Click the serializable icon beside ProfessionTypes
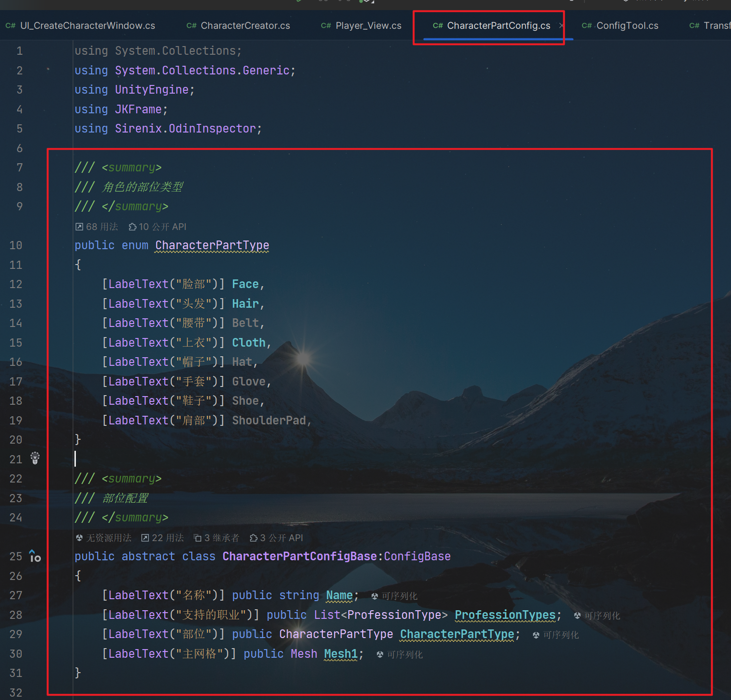The image size is (731, 700). 577,616
